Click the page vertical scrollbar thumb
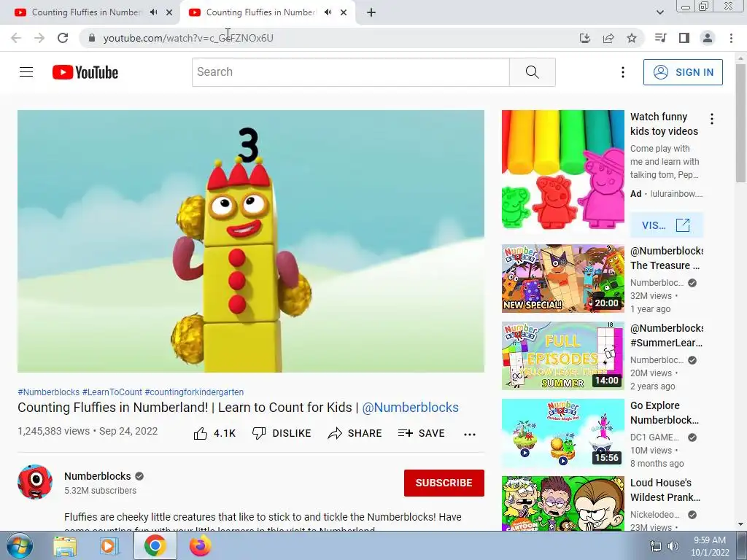This screenshot has width=747, height=560. 741,122
